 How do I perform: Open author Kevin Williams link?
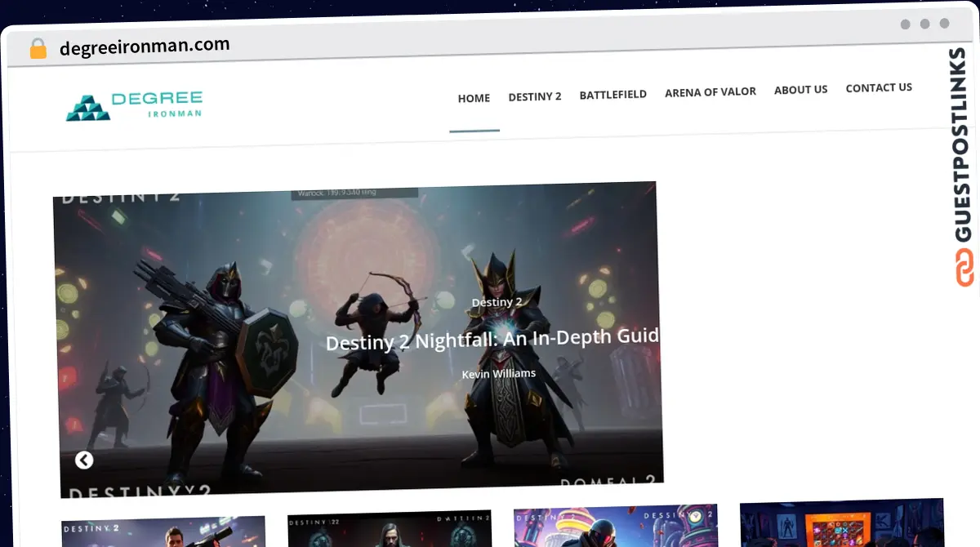coord(499,374)
